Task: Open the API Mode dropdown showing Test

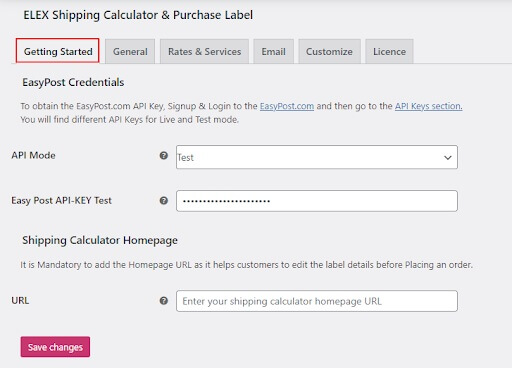Action: coord(317,157)
